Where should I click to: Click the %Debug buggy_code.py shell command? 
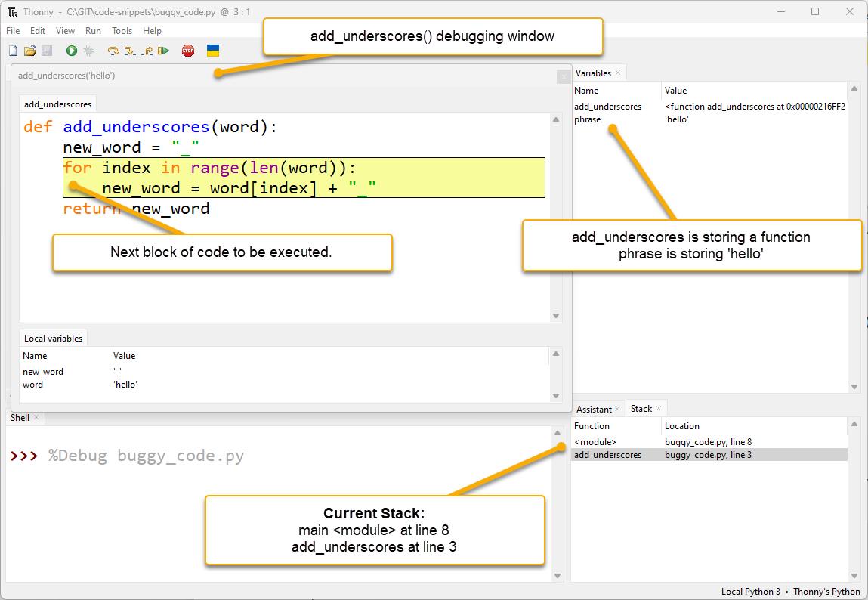pyautogui.click(x=146, y=456)
